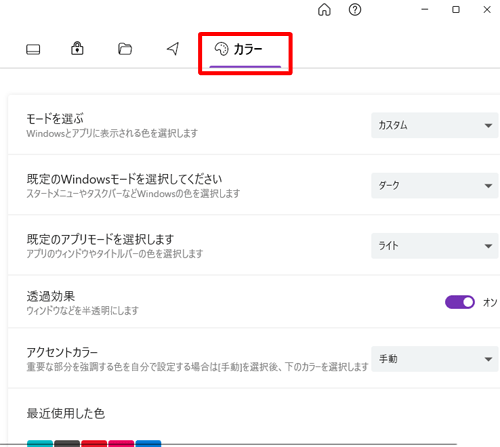This screenshot has width=500, height=447.
Task: Open the help question mark icon
Action: point(355,10)
